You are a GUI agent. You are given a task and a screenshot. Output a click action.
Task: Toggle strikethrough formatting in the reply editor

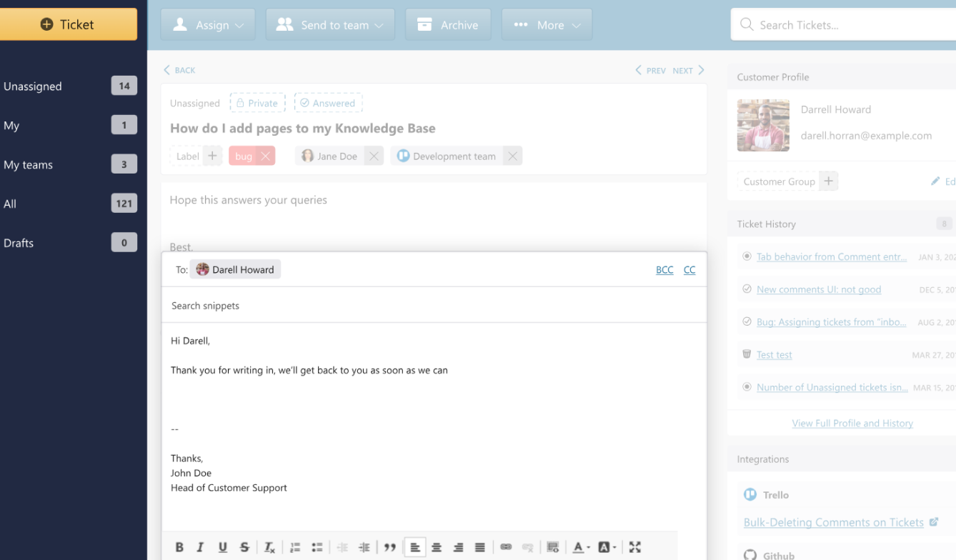point(244,547)
